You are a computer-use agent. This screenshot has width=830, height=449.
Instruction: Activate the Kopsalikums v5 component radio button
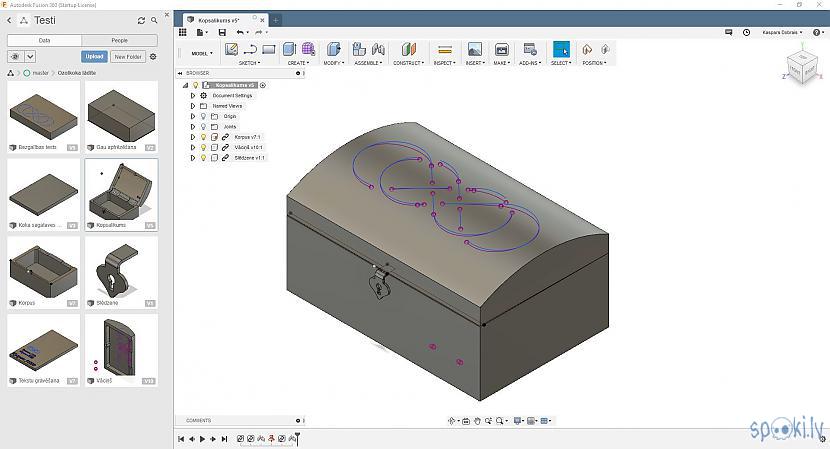coord(263,85)
